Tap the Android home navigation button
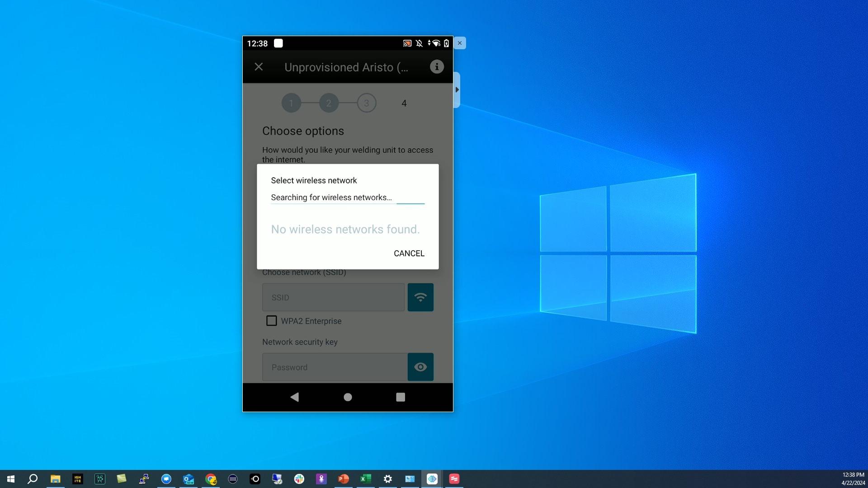 (x=348, y=397)
